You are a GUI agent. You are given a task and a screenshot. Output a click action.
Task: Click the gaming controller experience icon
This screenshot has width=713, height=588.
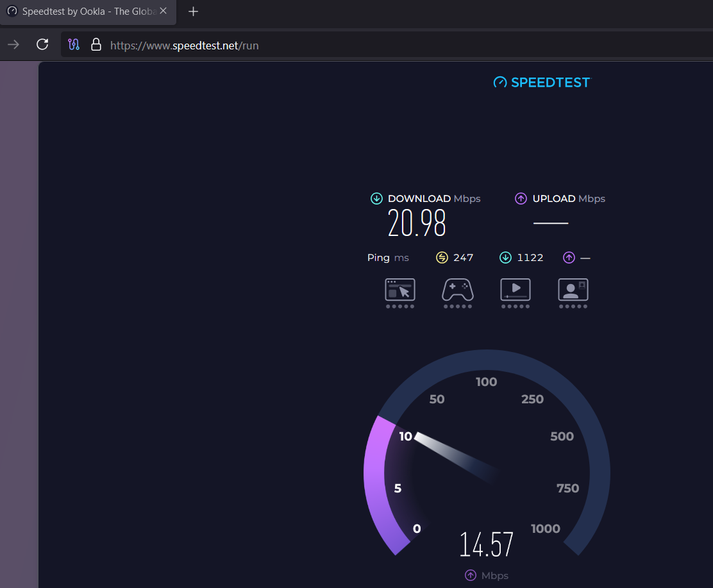point(458,293)
